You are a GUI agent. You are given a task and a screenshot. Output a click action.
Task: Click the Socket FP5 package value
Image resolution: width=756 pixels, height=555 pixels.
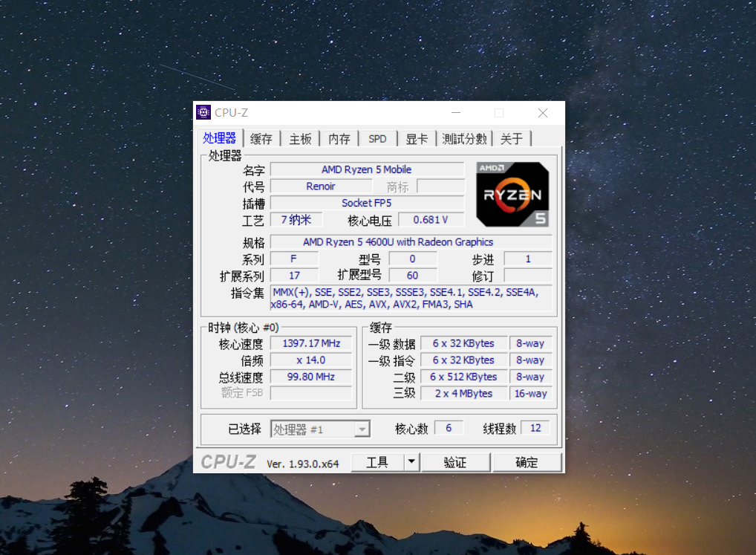(367, 203)
